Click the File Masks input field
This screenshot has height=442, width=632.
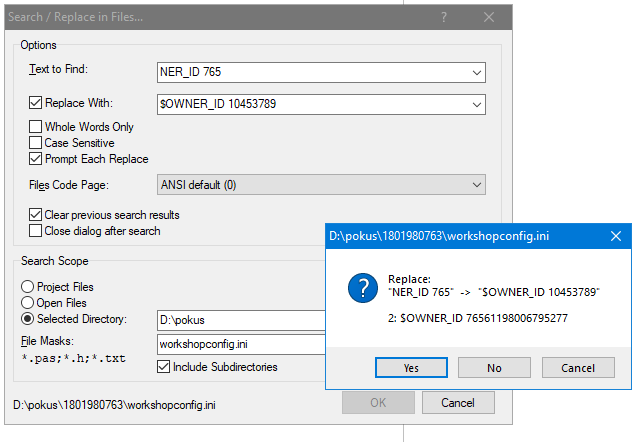242,344
